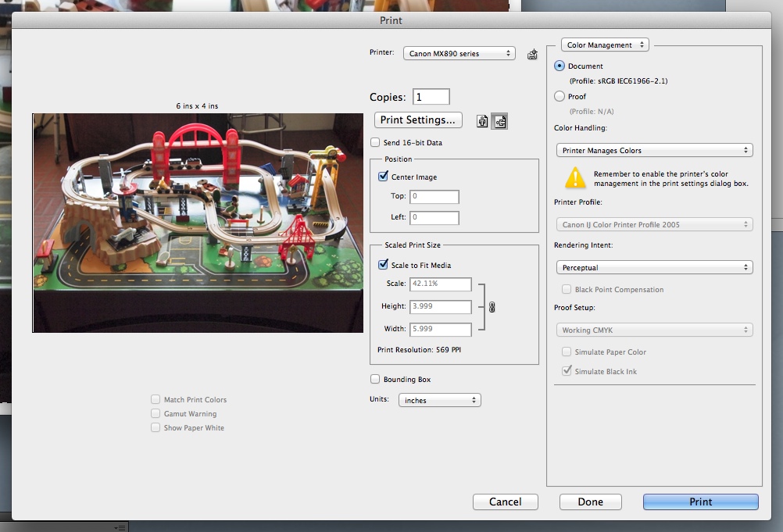
Task: Click the yellow warning triangle icon
Action: 575,177
